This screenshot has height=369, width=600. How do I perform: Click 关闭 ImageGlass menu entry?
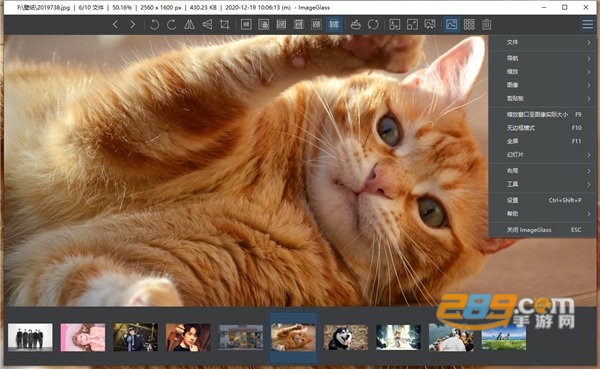click(542, 230)
